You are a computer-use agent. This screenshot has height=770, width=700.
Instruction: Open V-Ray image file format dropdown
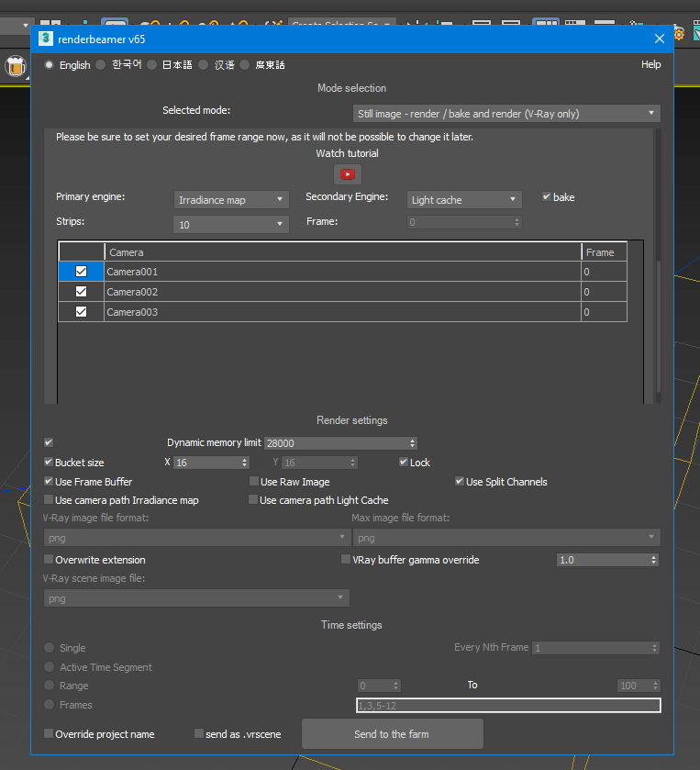click(x=197, y=538)
